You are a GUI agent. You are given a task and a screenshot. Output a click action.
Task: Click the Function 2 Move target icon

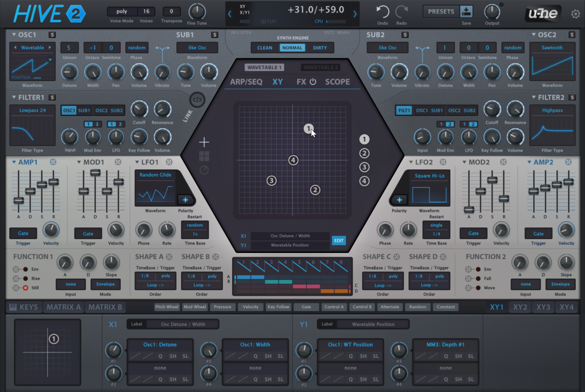click(469, 288)
